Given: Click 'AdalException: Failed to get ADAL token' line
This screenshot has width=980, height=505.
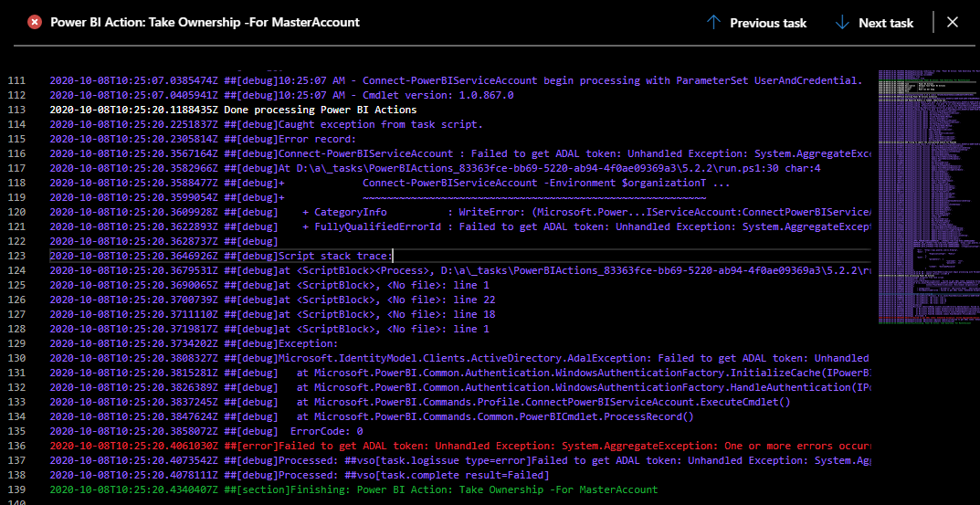Looking at the screenshot, I should click(x=460, y=358).
